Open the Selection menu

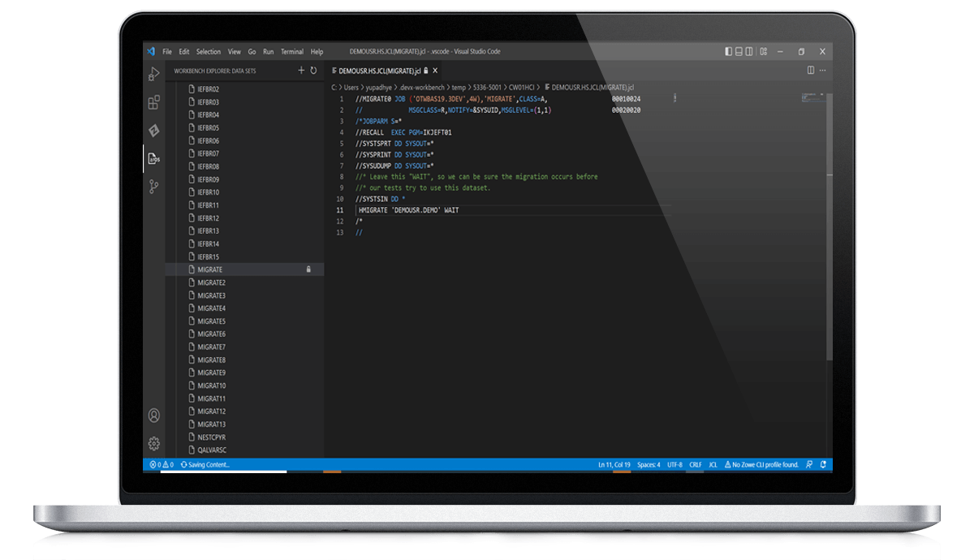[208, 51]
